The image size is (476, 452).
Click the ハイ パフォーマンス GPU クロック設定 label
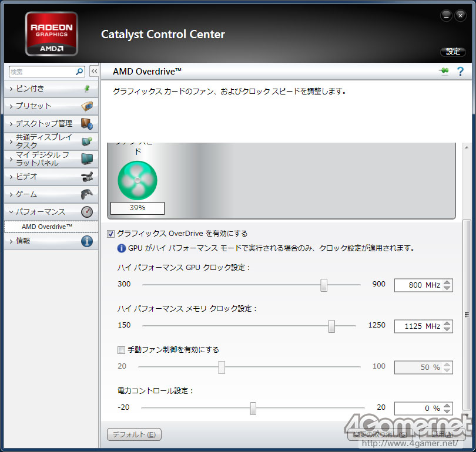(x=184, y=268)
